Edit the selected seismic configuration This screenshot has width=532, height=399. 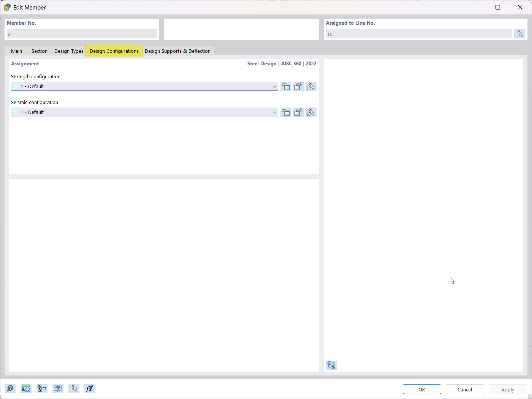pyautogui.click(x=298, y=112)
